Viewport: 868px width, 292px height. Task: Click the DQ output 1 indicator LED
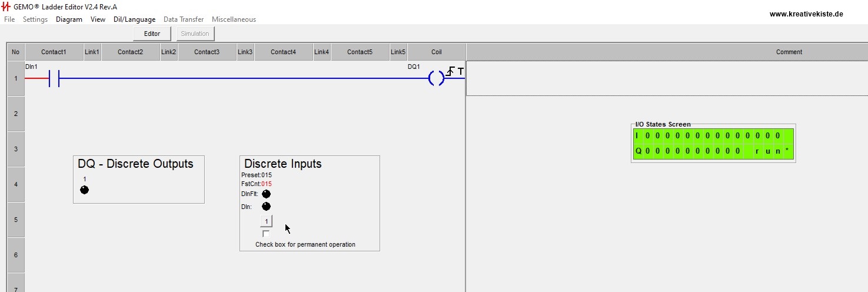(x=84, y=190)
